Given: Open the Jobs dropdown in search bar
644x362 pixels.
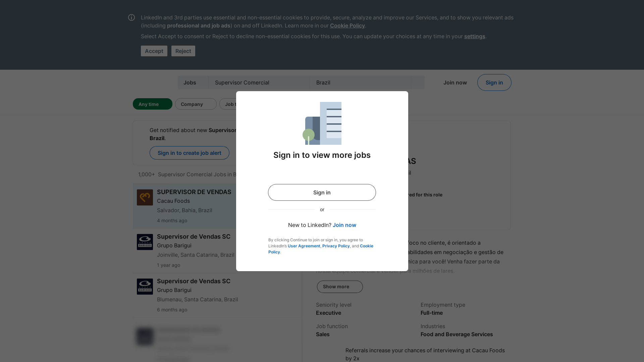Looking at the screenshot, I should [x=193, y=82].
